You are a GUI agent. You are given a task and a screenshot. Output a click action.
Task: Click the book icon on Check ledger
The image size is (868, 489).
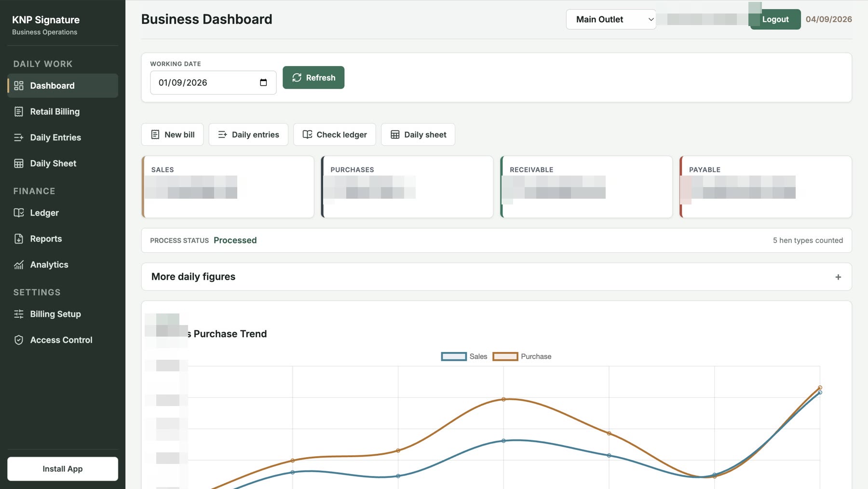point(307,135)
